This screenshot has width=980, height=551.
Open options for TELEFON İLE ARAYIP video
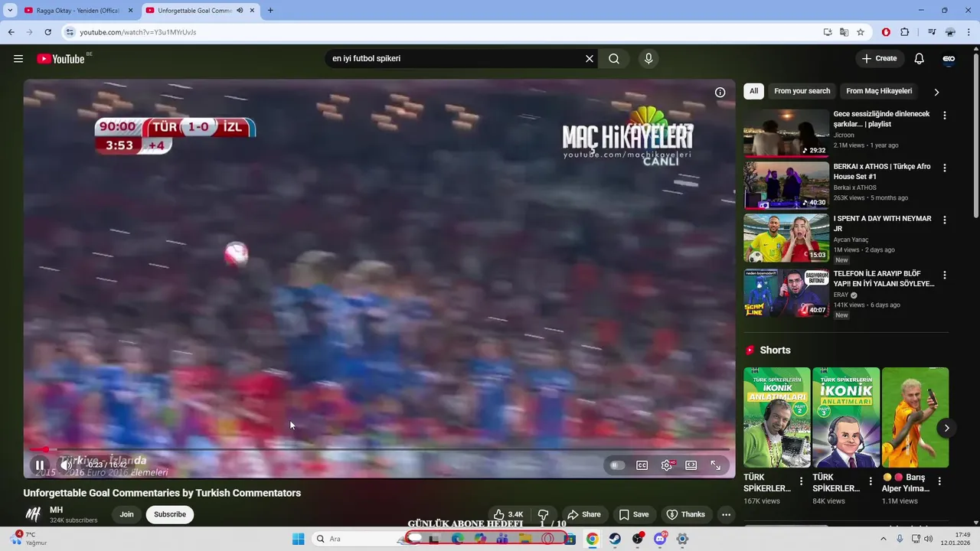click(944, 275)
